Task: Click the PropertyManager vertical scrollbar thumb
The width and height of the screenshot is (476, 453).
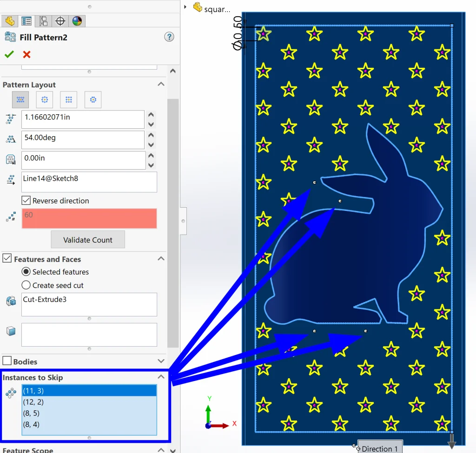Action: (x=173, y=223)
